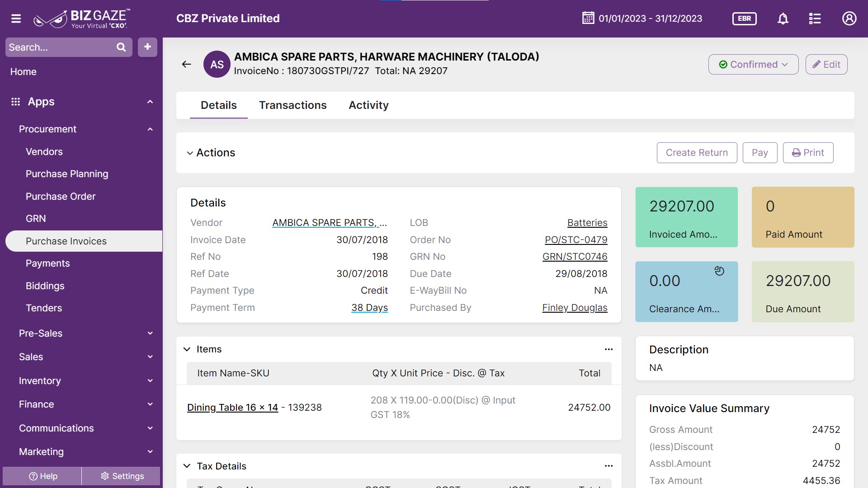This screenshot has height=488, width=868.
Task: Open order PO/STC-0479 link
Action: pyautogui.click(x=576, y=240)
